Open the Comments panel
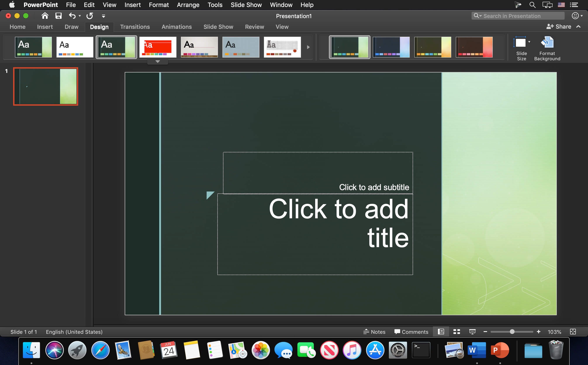 pyautogui.click(x=410, y=332)
